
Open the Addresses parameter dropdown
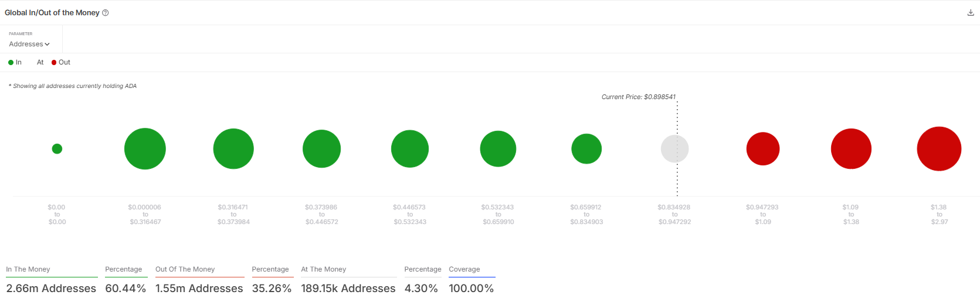tap(29, 44)
